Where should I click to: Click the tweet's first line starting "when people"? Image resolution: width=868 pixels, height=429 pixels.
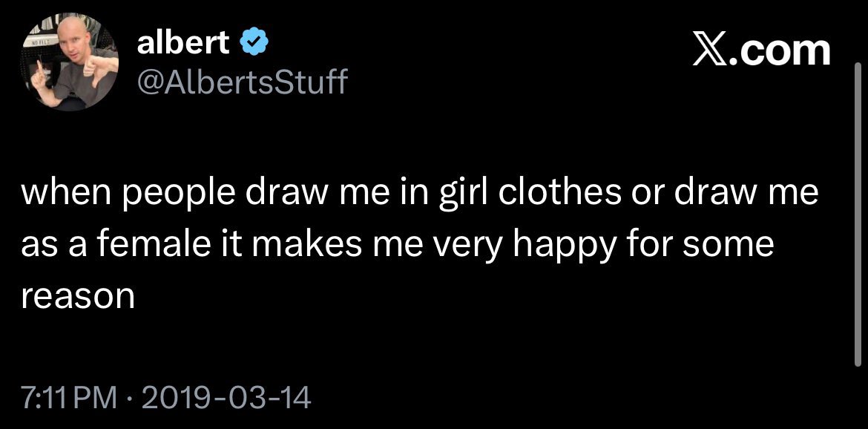419,194
